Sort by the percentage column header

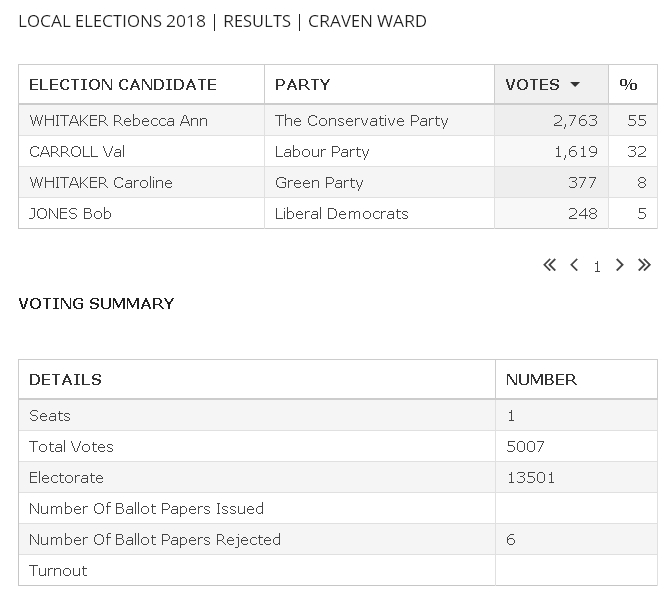[629, 85]
